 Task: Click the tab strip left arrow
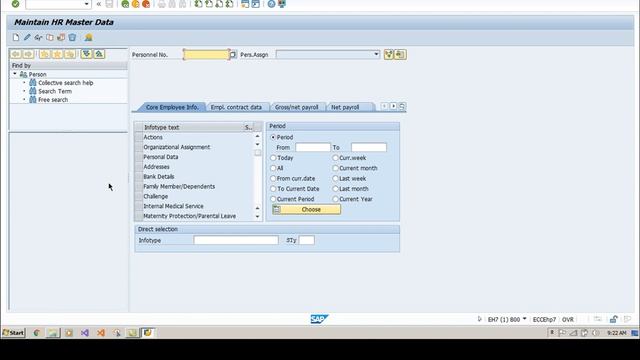(384, 107)
